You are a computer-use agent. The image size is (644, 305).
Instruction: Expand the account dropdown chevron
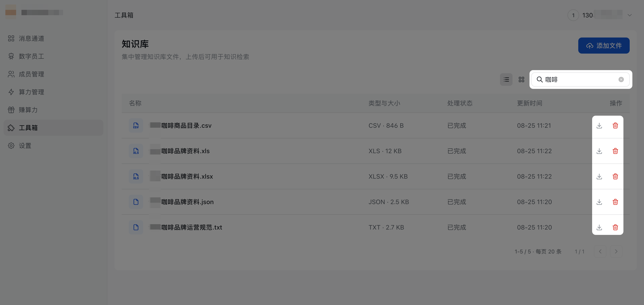click(629, 15)
